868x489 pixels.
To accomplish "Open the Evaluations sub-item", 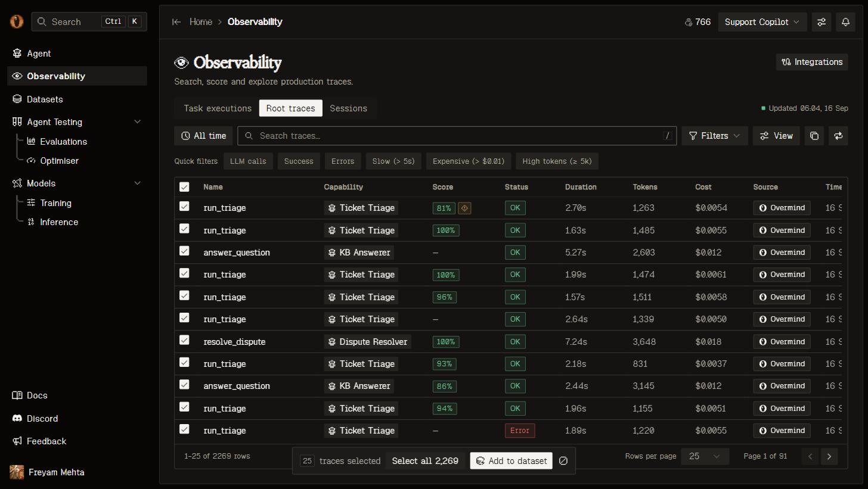I will point(63,142).
